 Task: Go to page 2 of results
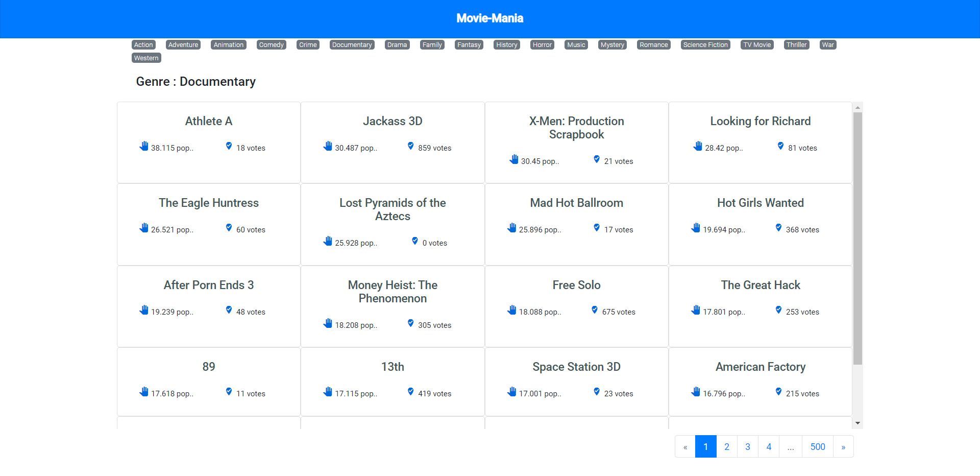click(727, 447)
